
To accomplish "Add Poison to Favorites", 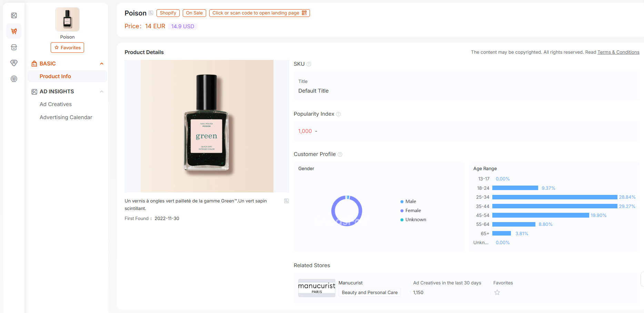I will pyautogui.click(x=67, y=48).
